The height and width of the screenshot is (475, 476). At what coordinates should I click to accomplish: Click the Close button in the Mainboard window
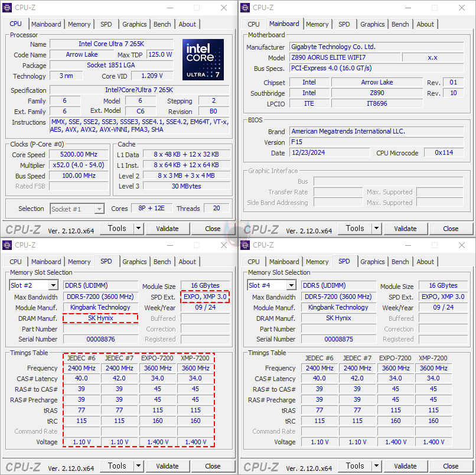point(451,229)
